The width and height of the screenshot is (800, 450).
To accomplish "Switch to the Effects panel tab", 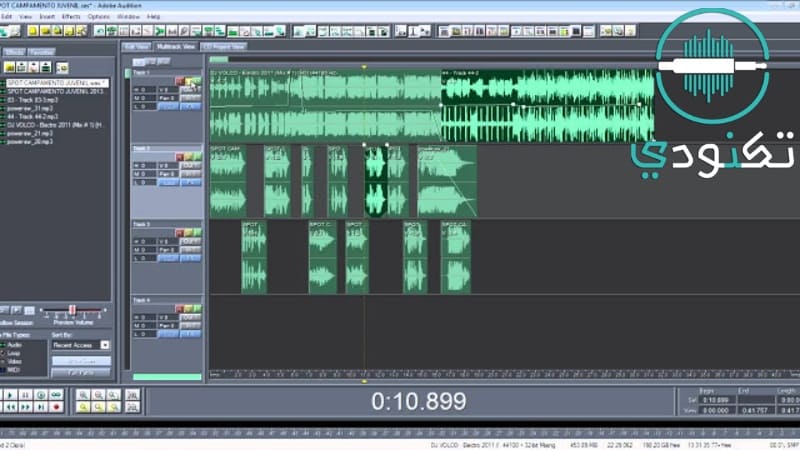I will [x=14, y=52].
